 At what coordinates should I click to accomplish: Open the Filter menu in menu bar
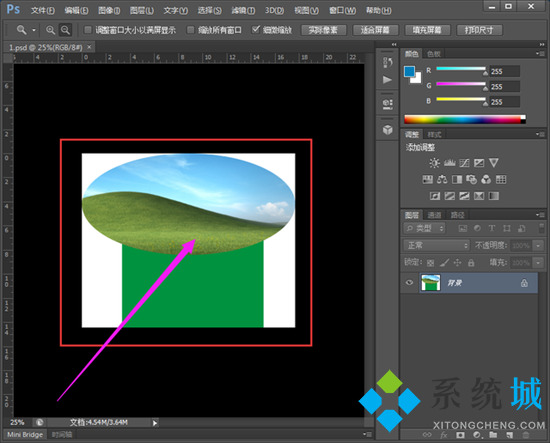243,11
